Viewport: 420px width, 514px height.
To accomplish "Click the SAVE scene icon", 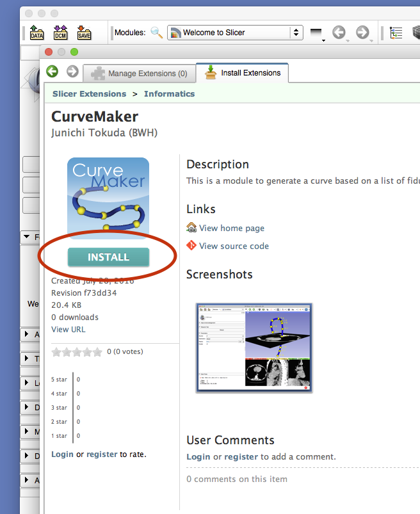I will click(x=84, y=32).
